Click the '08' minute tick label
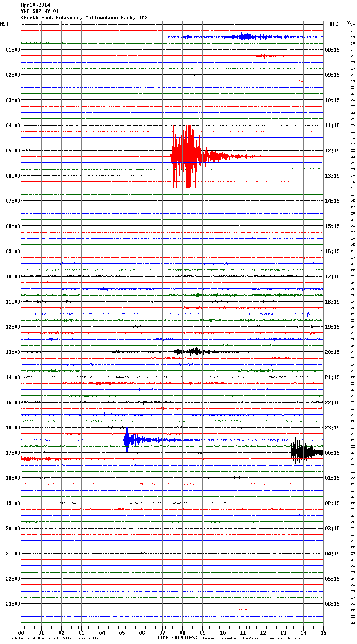The width and height of the screenshot is (357, 644). (x=182, y=633)
